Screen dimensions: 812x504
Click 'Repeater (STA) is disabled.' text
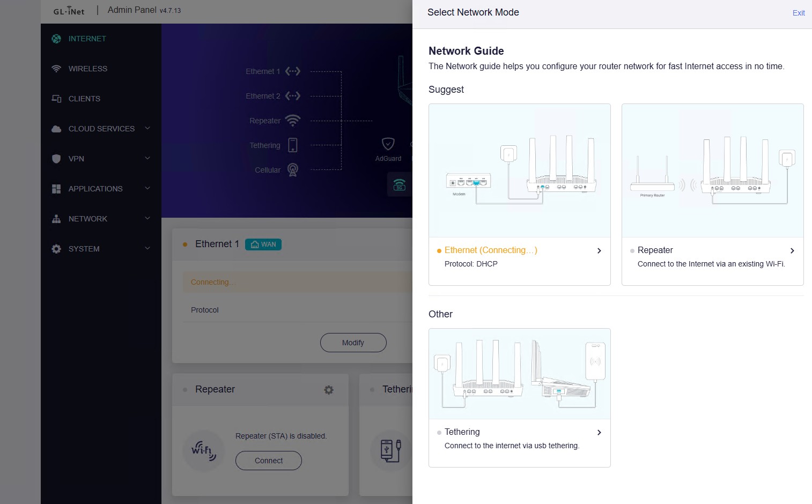click(x=281, y=436)
